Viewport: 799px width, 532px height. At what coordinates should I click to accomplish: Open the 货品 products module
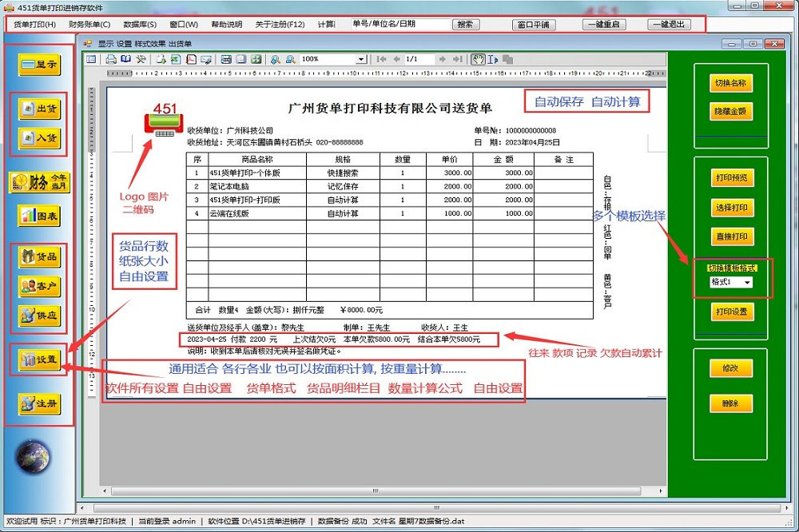40,257
